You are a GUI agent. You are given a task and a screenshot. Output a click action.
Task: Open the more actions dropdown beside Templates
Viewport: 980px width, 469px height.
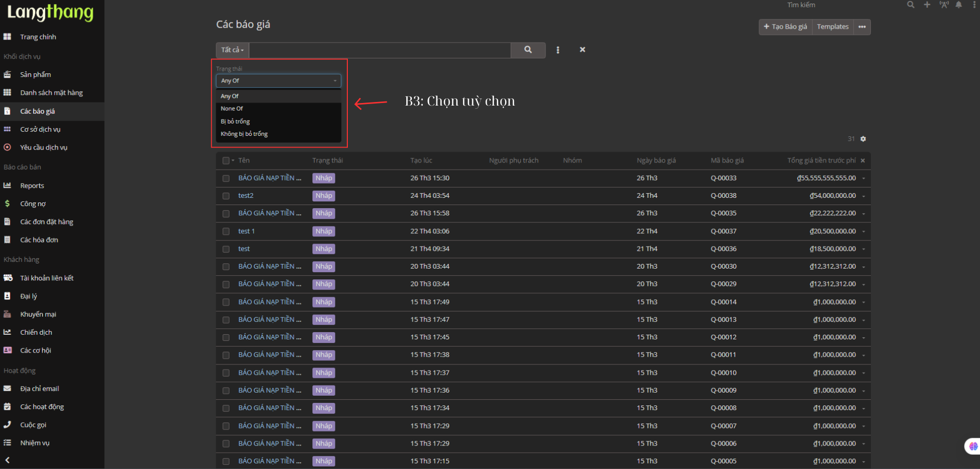tap(862, 27)
